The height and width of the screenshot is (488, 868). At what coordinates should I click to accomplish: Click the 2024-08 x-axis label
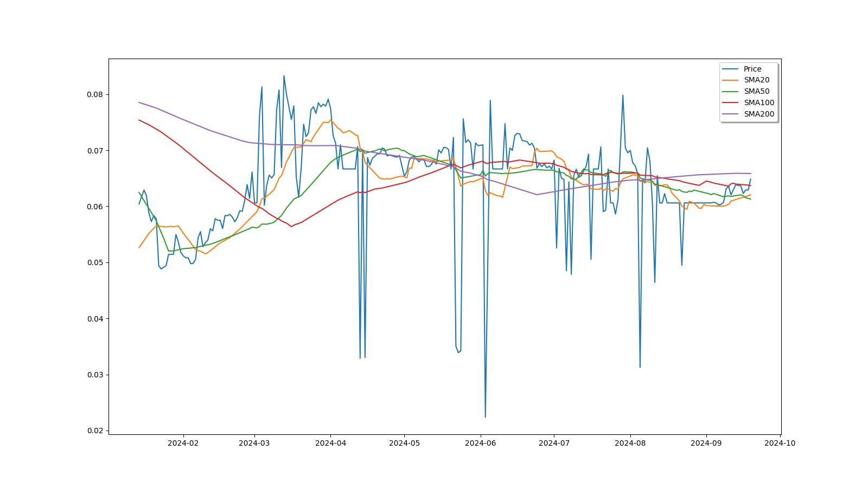pyautogui.click(x=630, y=443)
